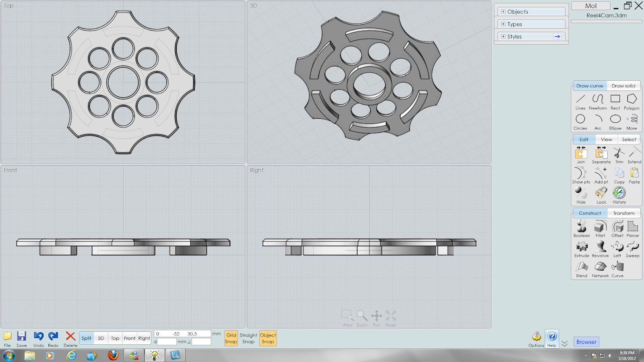Toggle Straight Snap

tap(248, 338)
